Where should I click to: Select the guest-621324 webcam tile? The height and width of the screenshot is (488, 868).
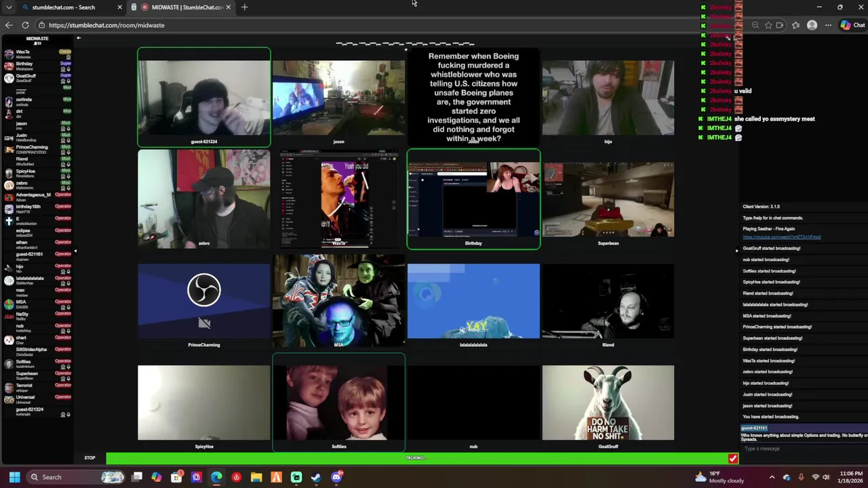203,98
